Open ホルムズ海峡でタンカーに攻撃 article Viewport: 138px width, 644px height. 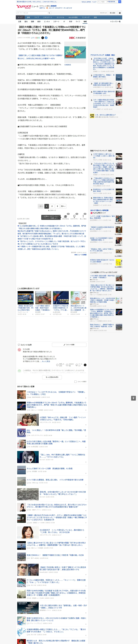click(49, 469)
